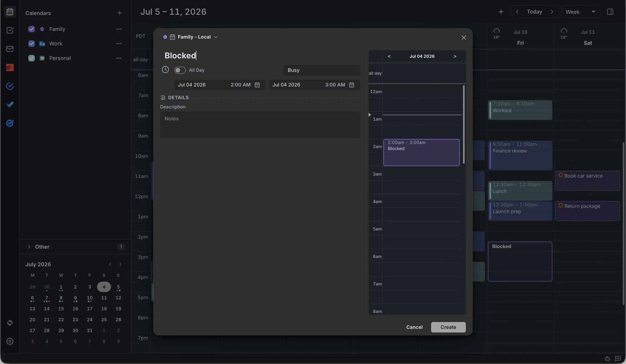Open the blue checkmark sidebar icon
Viewport: 626px width, 364px height.
[x=10, y=104]
